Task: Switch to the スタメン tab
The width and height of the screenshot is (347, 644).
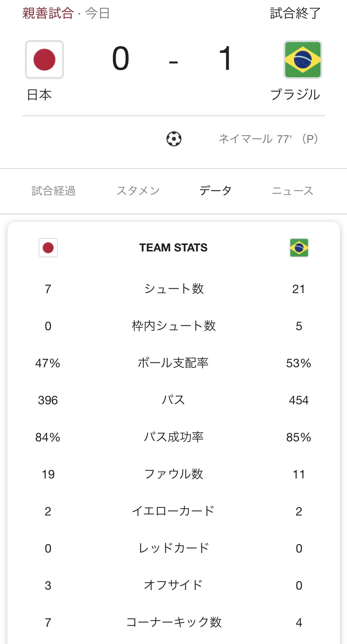Action: tap(138, 191)
